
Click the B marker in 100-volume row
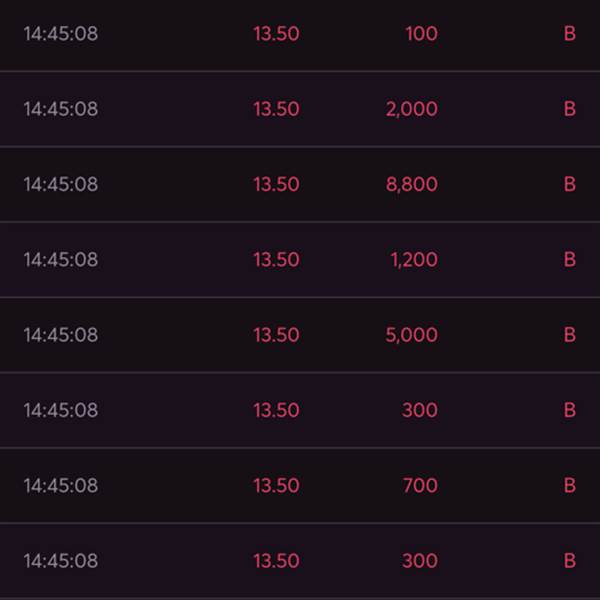[570, 34]
